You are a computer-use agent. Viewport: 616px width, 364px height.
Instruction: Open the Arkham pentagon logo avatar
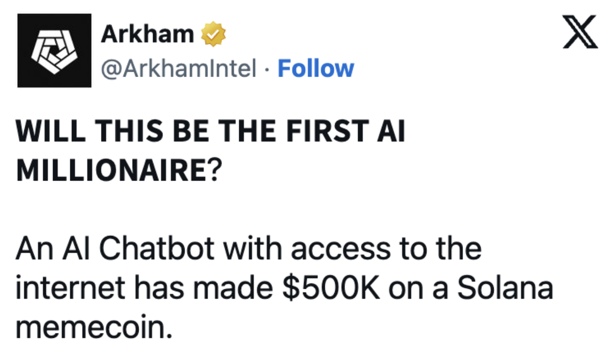(x=54, y=50)
